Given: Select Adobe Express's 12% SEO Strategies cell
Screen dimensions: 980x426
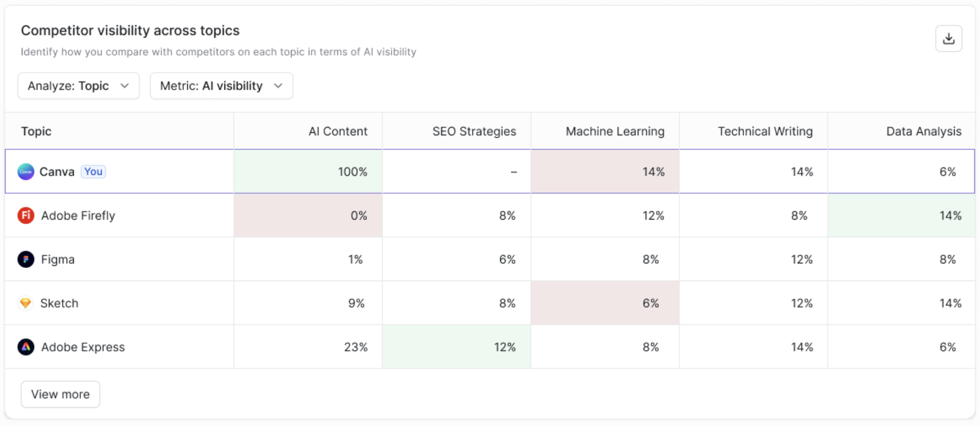Looking at the screenshot, I should click(456, 347).
